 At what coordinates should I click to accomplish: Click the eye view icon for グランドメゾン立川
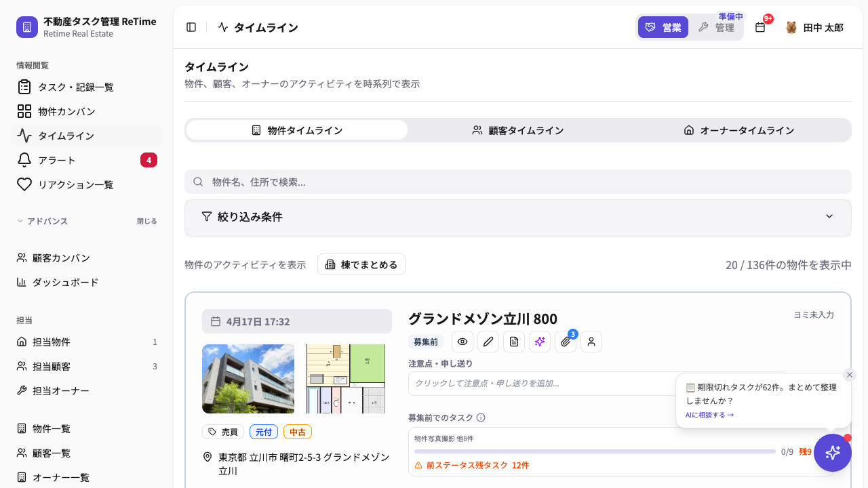[x=462, y=342]
